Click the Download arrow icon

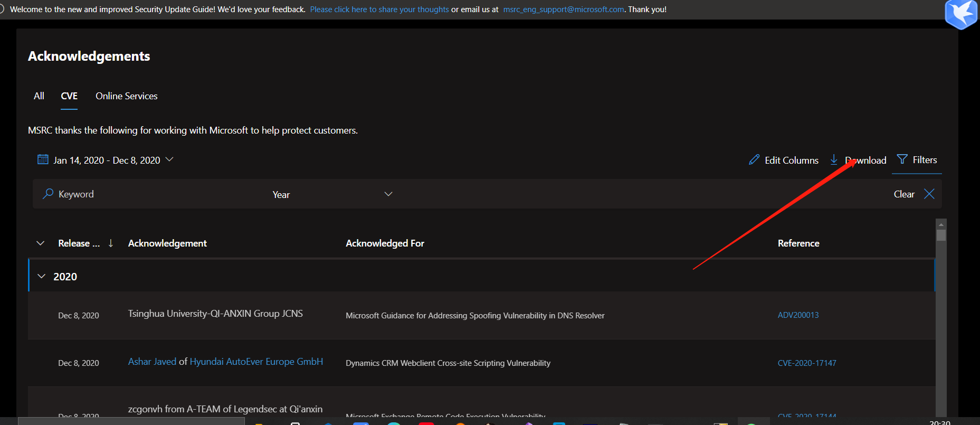coord(834,159)
